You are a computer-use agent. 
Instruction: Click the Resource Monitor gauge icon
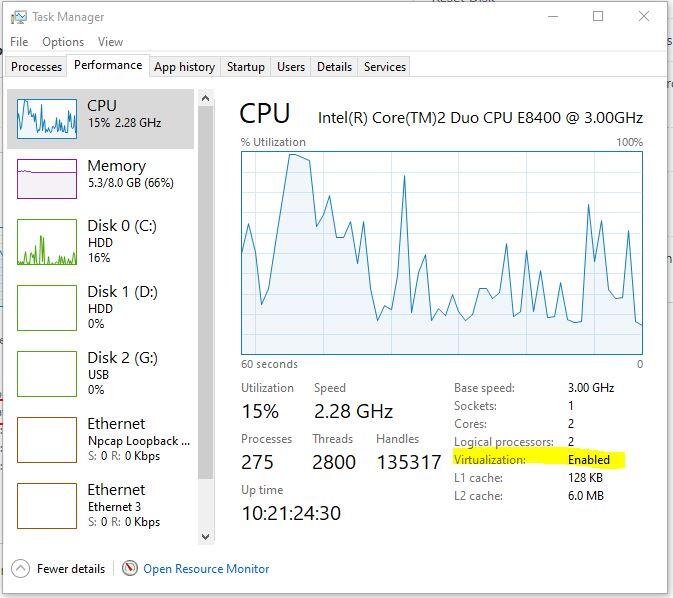pos(130,568)
